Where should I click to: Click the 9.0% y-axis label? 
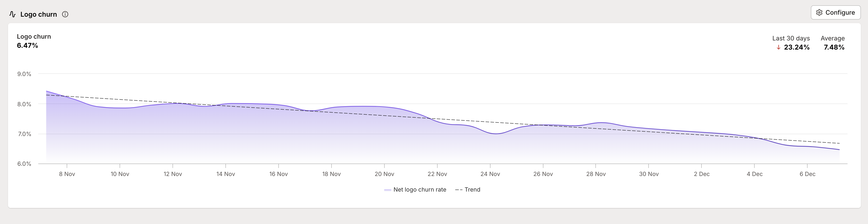[x=24, y=74]
